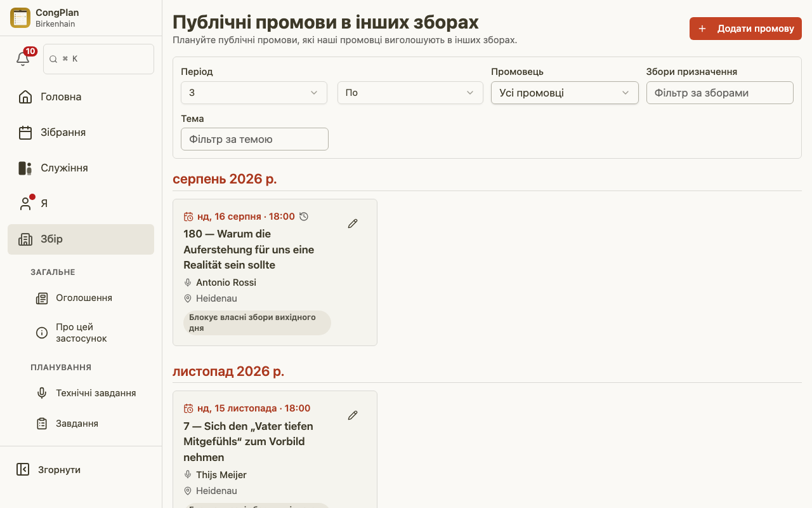Click talk title 7 — Sich den Vater tiefen Mitgefühls
This screenshot has width=812, height=508.
click(248, 441)
